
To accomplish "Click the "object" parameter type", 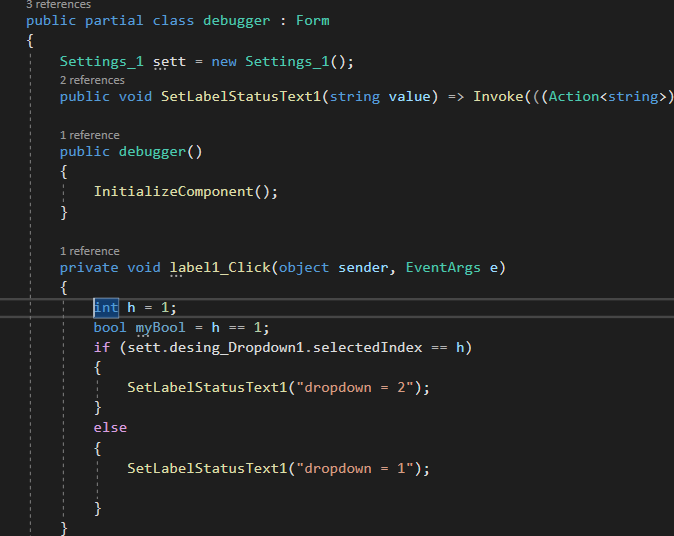I will point(303,267).
